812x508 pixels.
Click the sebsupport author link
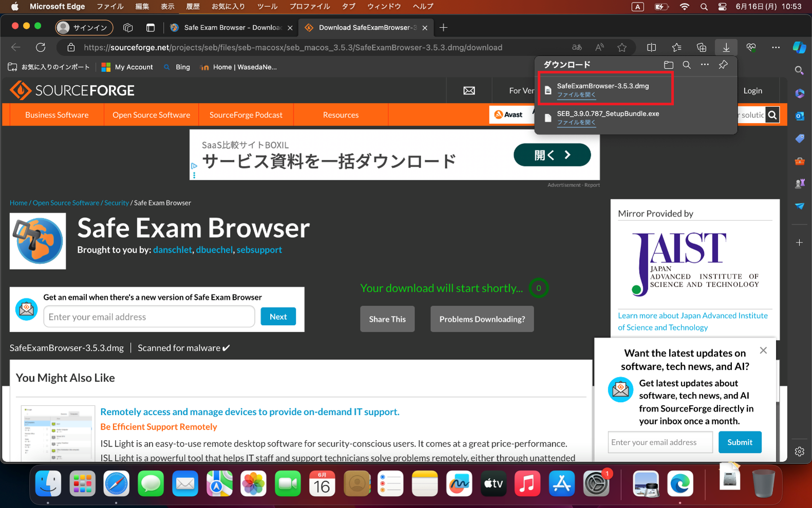(259, 250)
